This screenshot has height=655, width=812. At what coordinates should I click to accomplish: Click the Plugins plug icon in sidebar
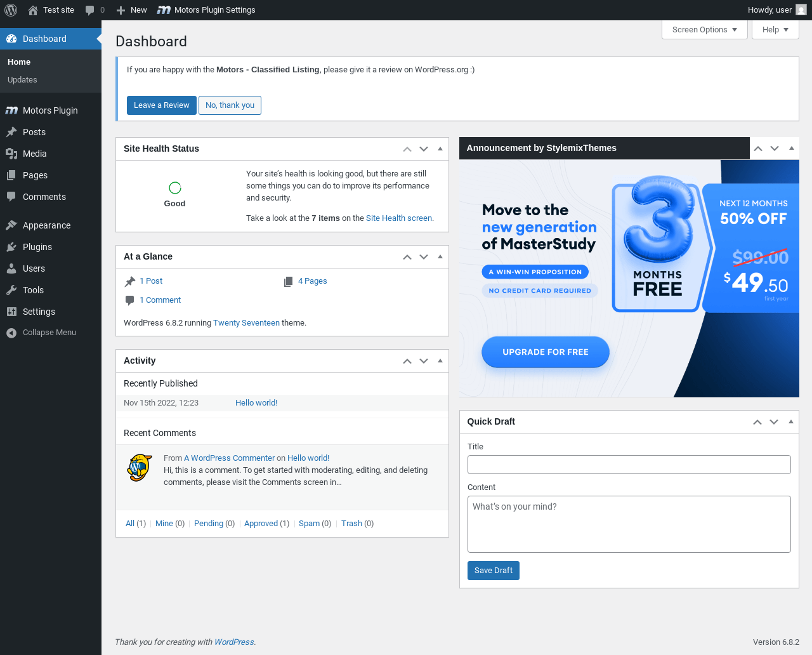(x=11, y=247)
